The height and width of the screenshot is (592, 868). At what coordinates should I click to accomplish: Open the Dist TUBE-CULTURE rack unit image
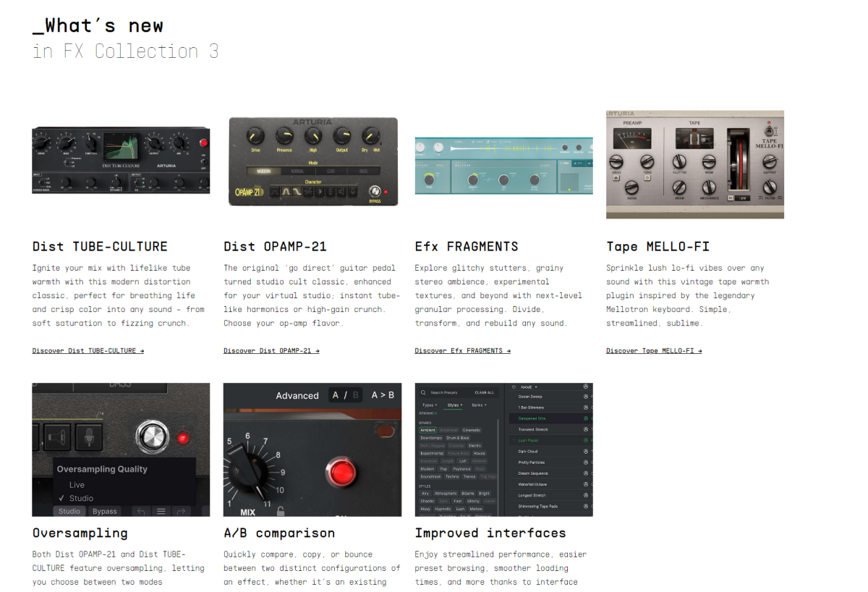[121, 160]
